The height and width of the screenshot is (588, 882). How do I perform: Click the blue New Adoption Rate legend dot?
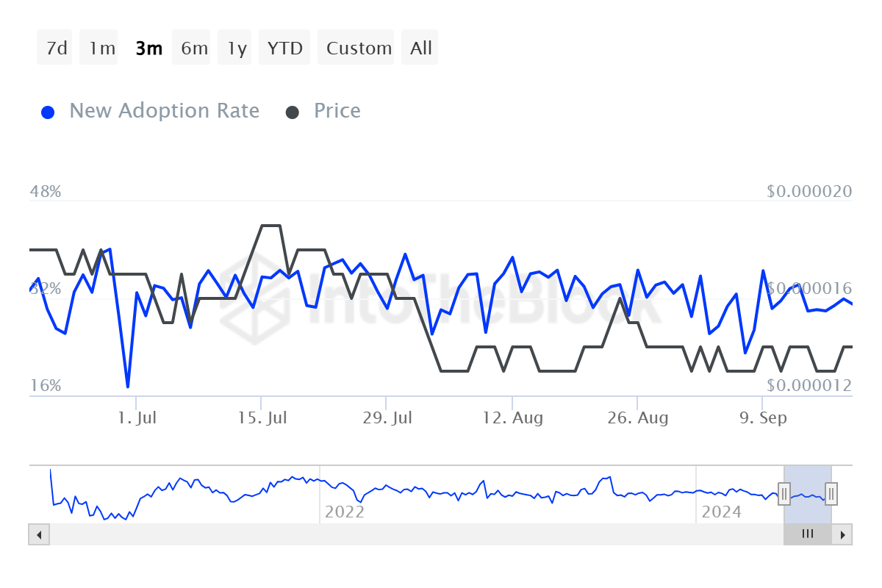tap(49, 112)
